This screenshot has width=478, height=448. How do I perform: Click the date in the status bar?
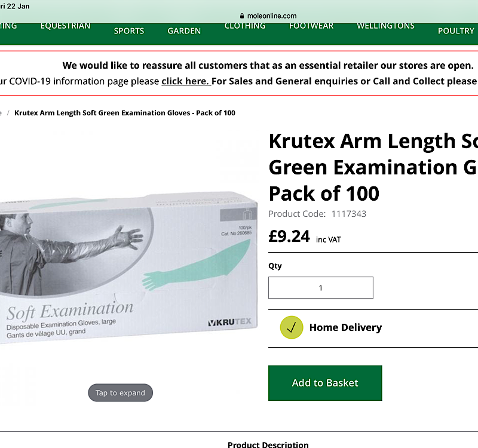[14, 6]
